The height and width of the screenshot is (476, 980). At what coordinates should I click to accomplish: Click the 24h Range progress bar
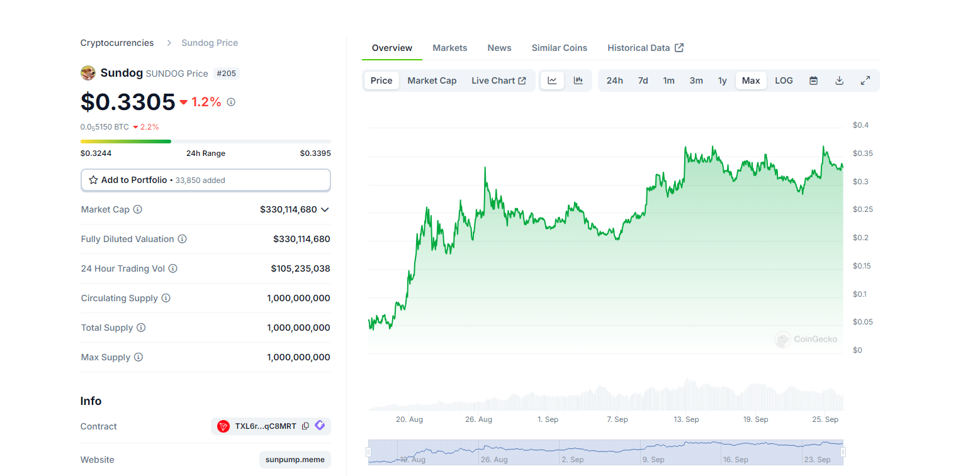pyautogui.click(x=205, y=141)
